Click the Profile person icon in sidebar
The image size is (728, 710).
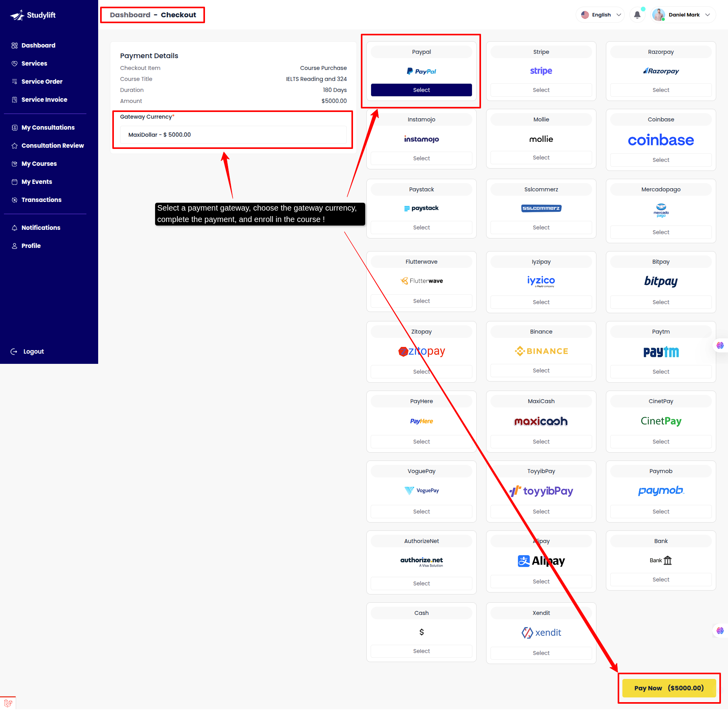[x=15, y=246]
